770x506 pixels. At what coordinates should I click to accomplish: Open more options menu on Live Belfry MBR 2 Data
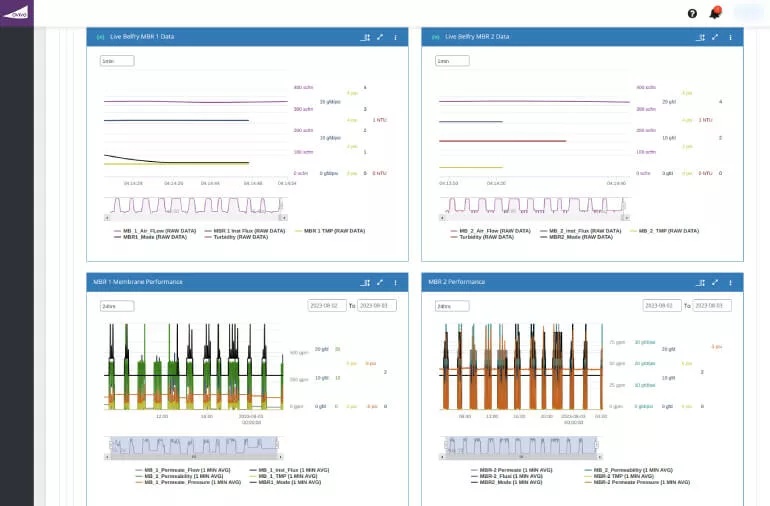(730, 37)
